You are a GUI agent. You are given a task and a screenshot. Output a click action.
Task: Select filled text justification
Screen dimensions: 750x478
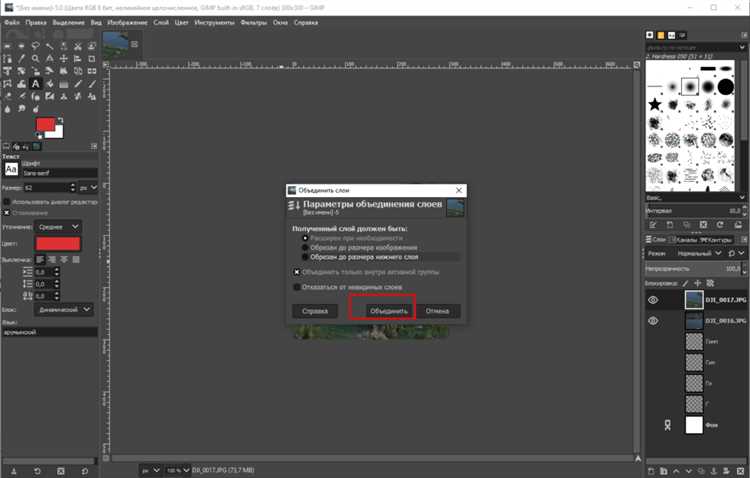(76, 260)
